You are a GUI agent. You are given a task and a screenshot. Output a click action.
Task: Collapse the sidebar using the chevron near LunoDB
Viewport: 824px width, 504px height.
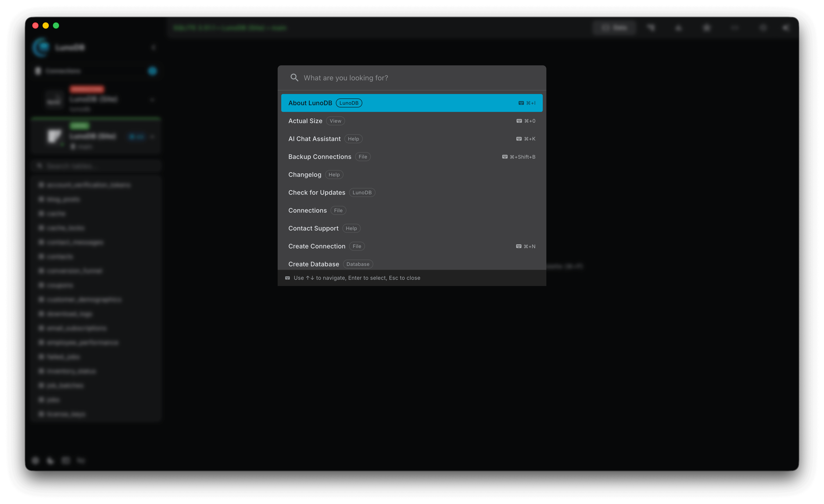[154, 47]
